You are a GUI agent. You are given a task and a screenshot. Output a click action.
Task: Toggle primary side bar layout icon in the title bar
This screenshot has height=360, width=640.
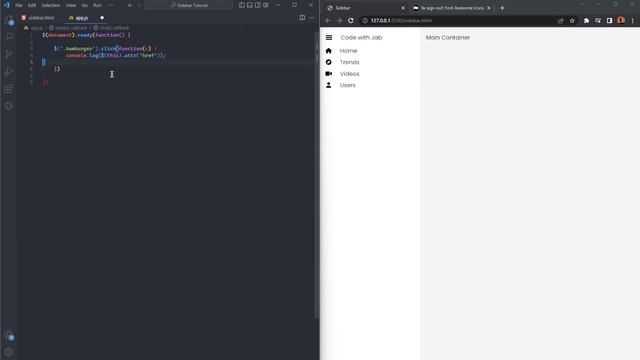[x=242, y=5]
